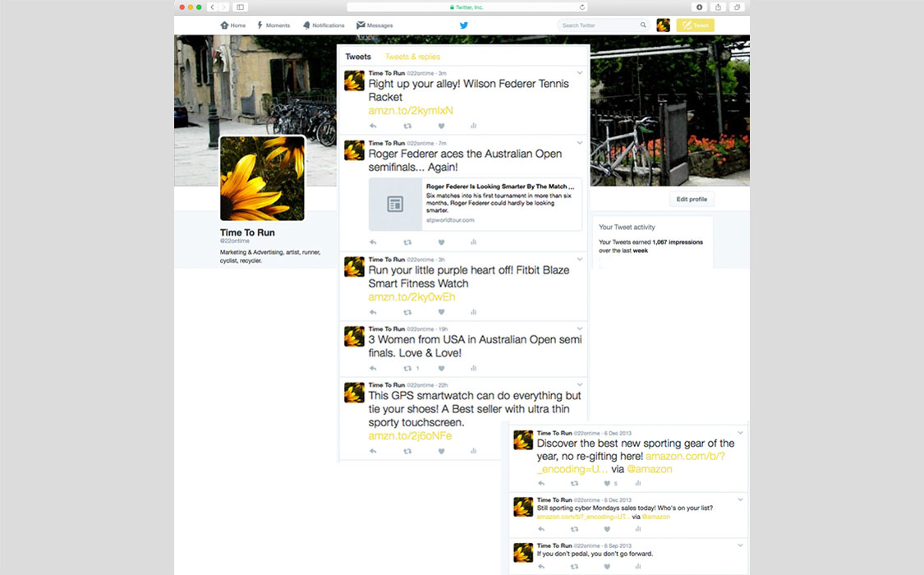Viewport: 924px width, 575px height.
Task: Reply to the Fitbit Blaze tweet
Action: tap(372, 312)
